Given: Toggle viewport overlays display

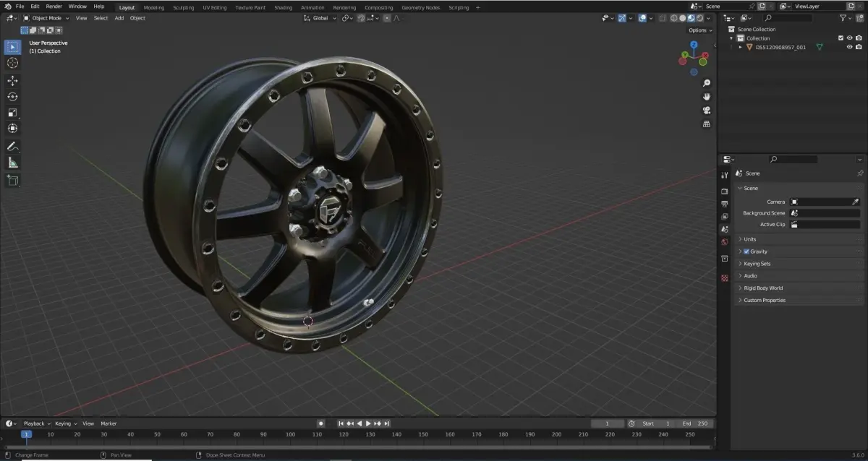Looking at the screenshot, I should (642, 18).
